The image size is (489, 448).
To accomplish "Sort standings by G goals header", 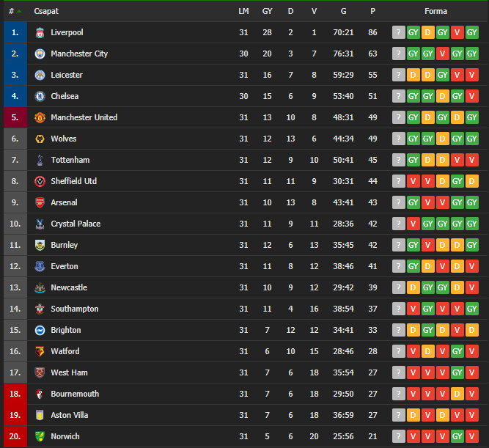I will tap(343, 11).
